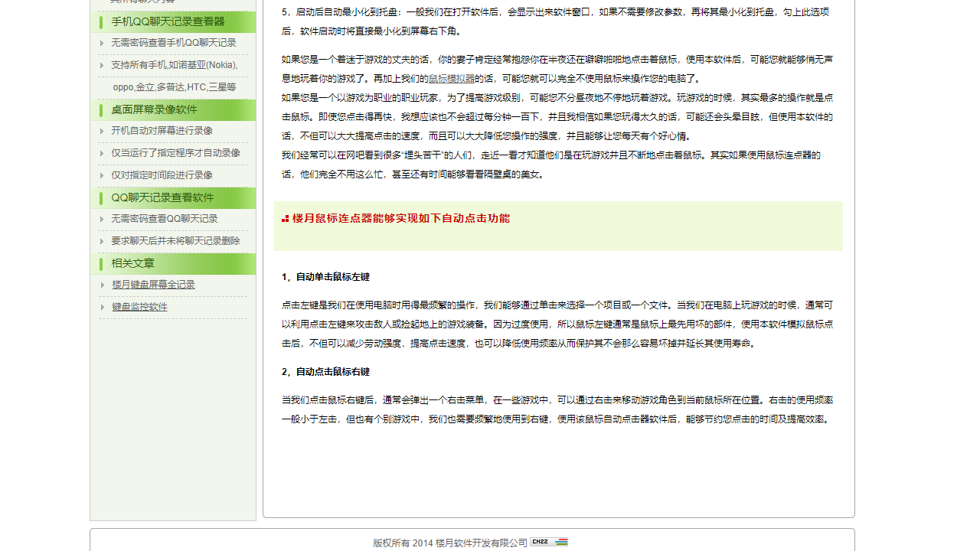Open QQ聊天记录查看软件 sidebar heading

tap(162, 197)
